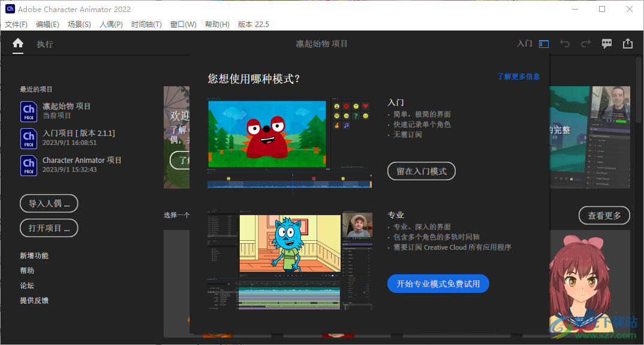
Task: Click the share/export icon in the top bar
Action: click(x=627, y=43)
